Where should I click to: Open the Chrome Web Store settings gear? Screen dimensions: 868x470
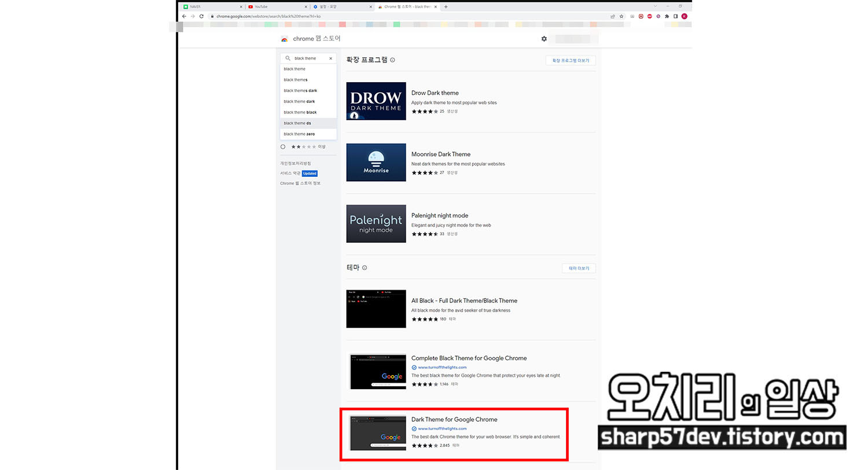[544, 39]
